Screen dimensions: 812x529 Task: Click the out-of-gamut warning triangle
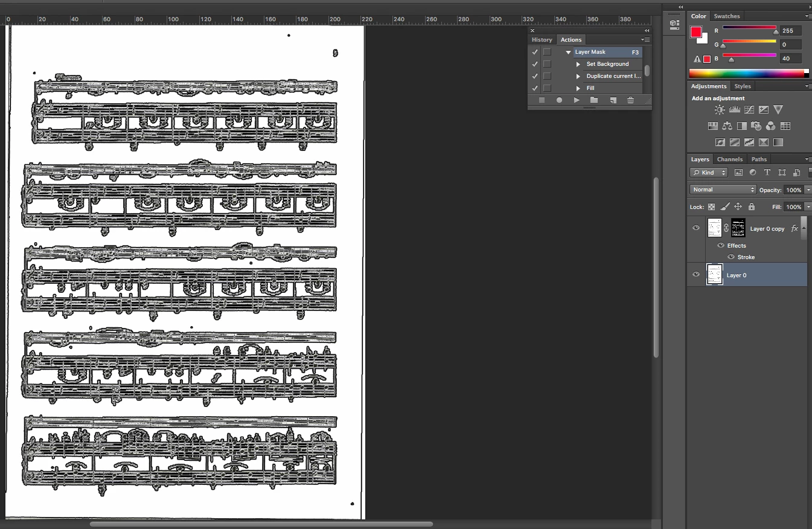(x=697, y=59)
